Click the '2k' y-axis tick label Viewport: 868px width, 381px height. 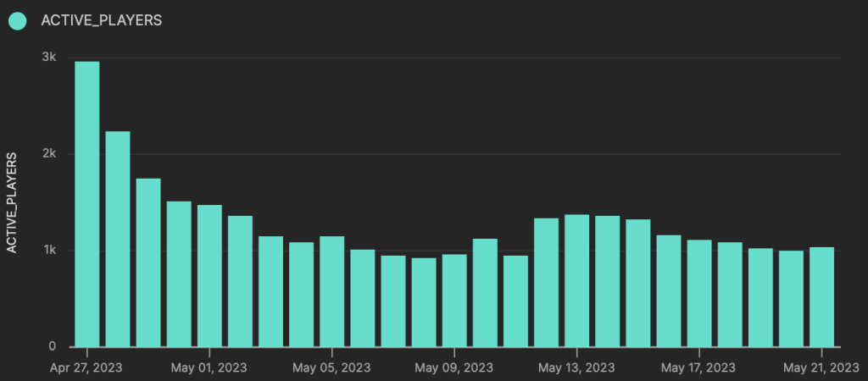pos(50,154)
